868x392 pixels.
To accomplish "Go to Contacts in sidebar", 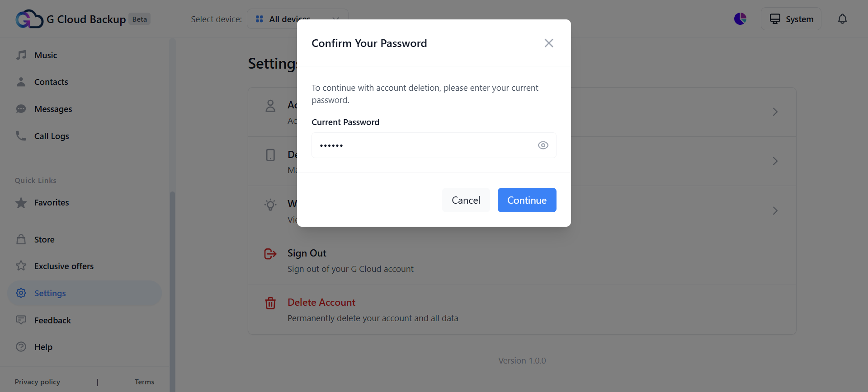I will (x=51, y=82).
